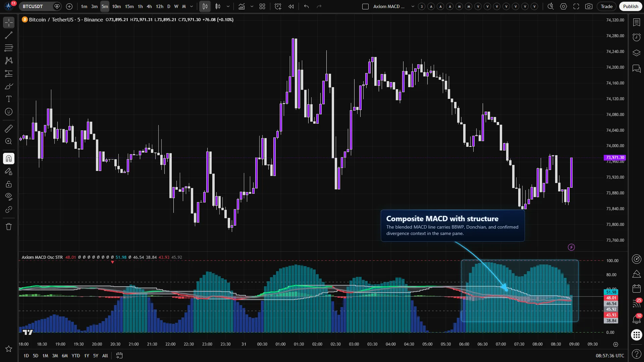Switch to the 12h timeframe
This screenshot has width=644, height=362.
click(x=160, y=6)
